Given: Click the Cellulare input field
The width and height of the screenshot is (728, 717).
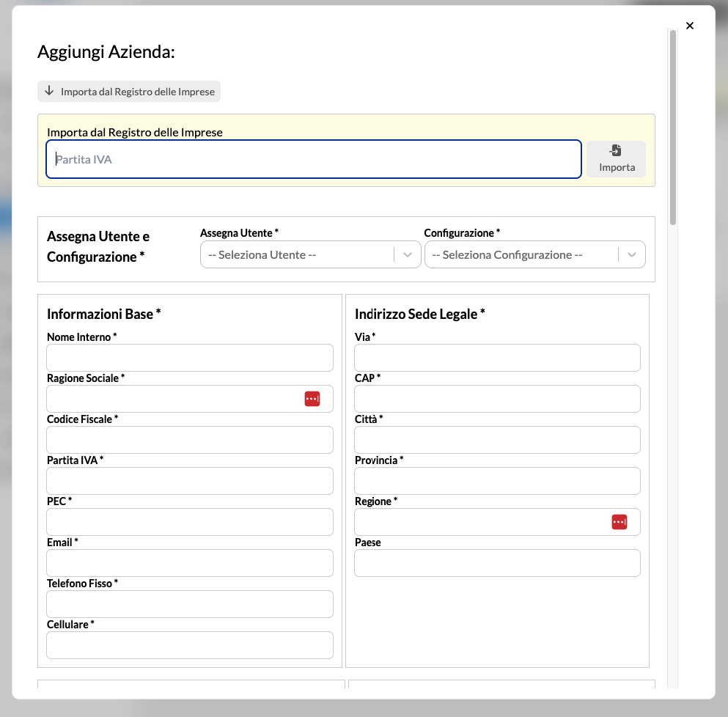Looking at the screenshot, I should [x=189, y=645].
